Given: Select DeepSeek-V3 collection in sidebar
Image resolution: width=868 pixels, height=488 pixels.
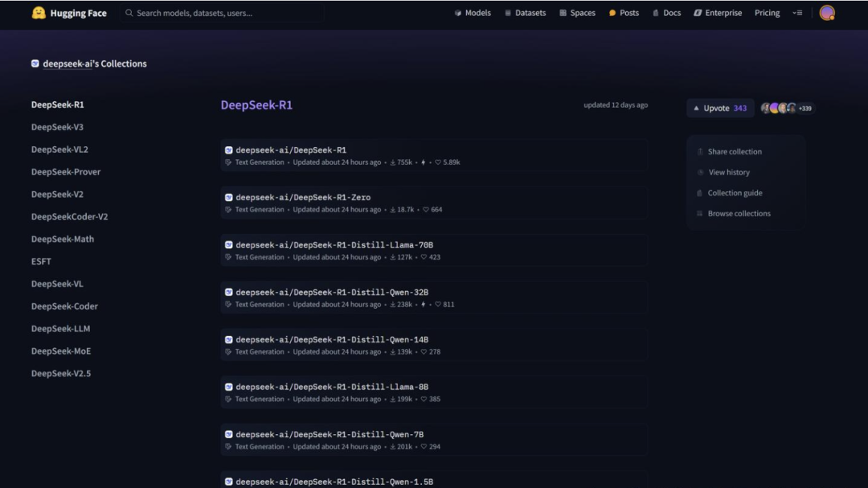Looking at the screenshot, I should click(57, 127).
